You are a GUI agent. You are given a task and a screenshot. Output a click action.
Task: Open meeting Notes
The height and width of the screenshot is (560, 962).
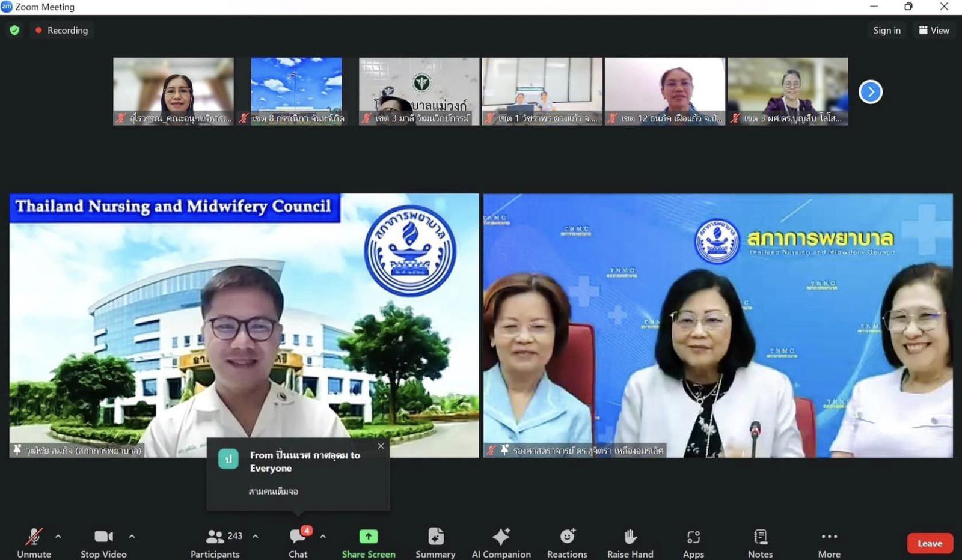[x=760, y=543]
